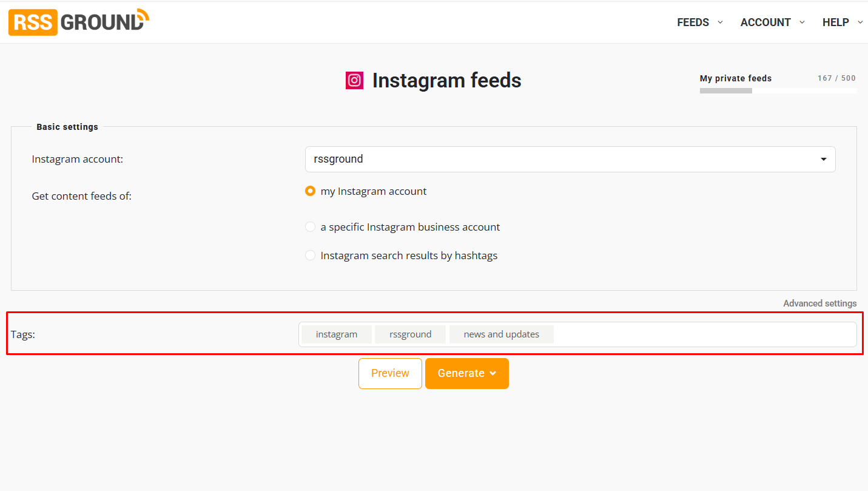Click the My private feeds progress bar
Image resolution: width=868 pixels, height=491 pixels.
778,91
